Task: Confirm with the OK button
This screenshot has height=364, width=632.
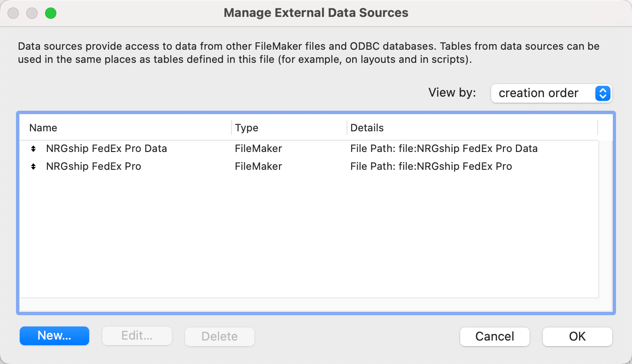Action: click(578, 336)
